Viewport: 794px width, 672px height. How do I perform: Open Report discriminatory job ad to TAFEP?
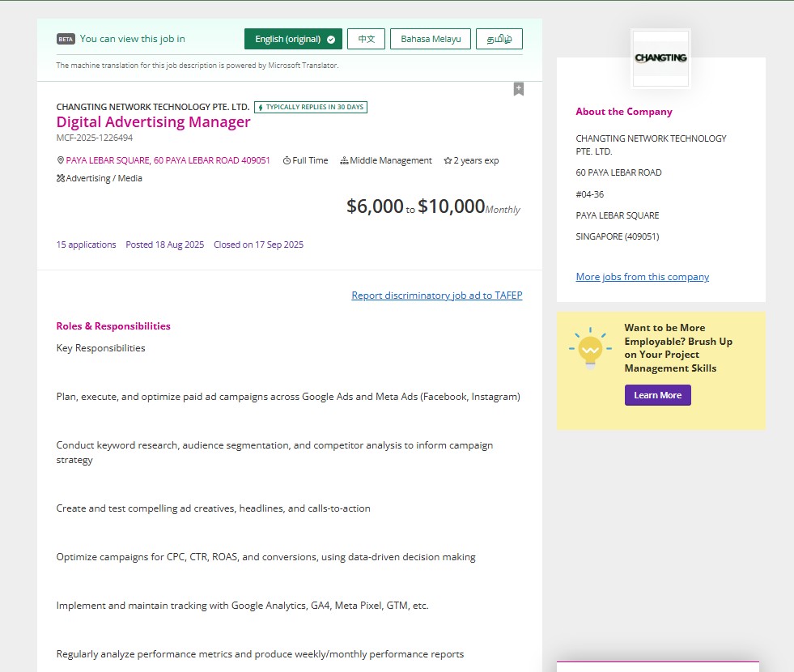click(x=436, y=296)
